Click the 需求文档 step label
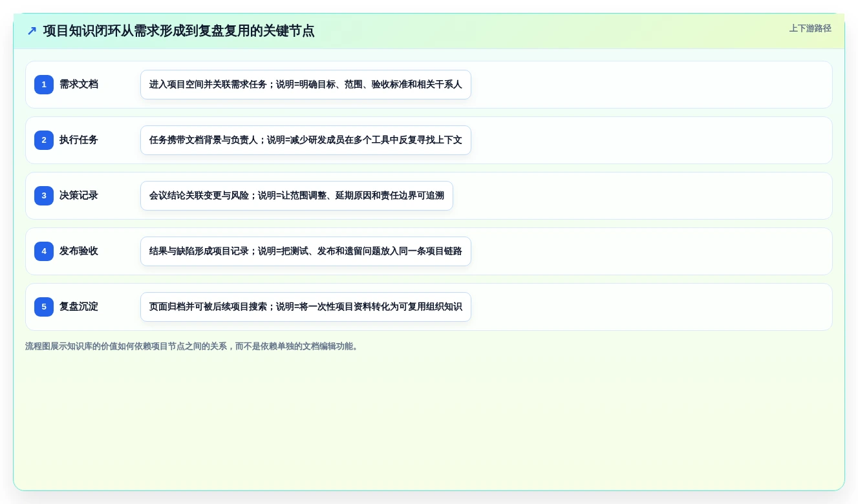858x504 pixels. coord(79,85)
